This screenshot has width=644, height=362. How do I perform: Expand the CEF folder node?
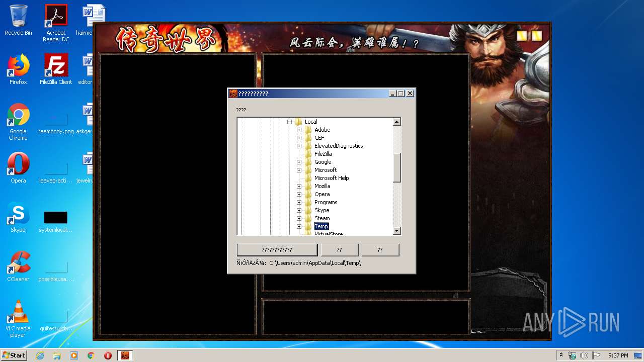(x=299, y=138)
